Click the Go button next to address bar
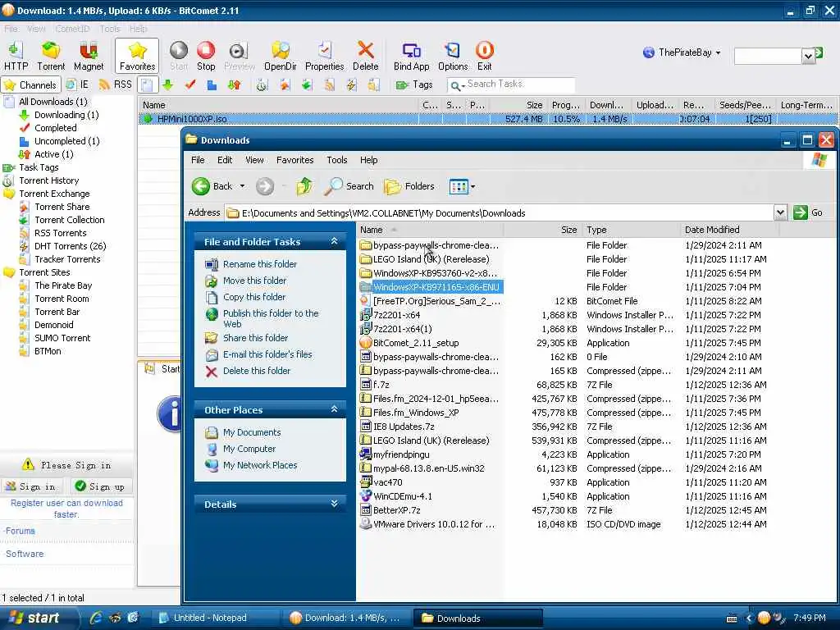Image resolution: width=840 pixels, height=630 pixels. pyautogui.click(x=808, y=212)
